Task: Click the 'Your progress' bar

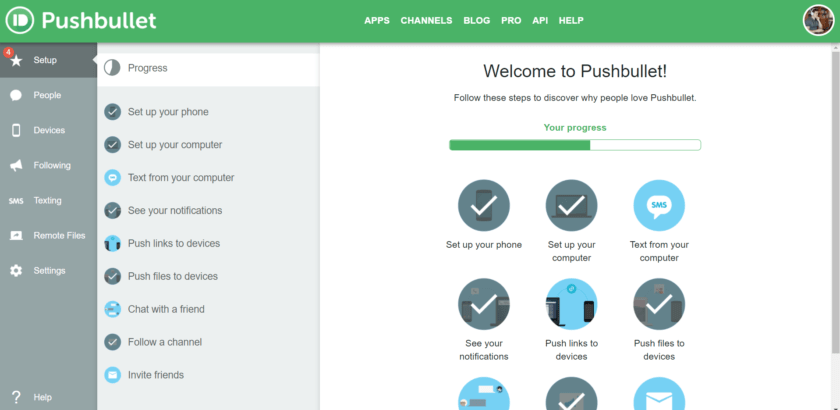Action: pos(575,145)
